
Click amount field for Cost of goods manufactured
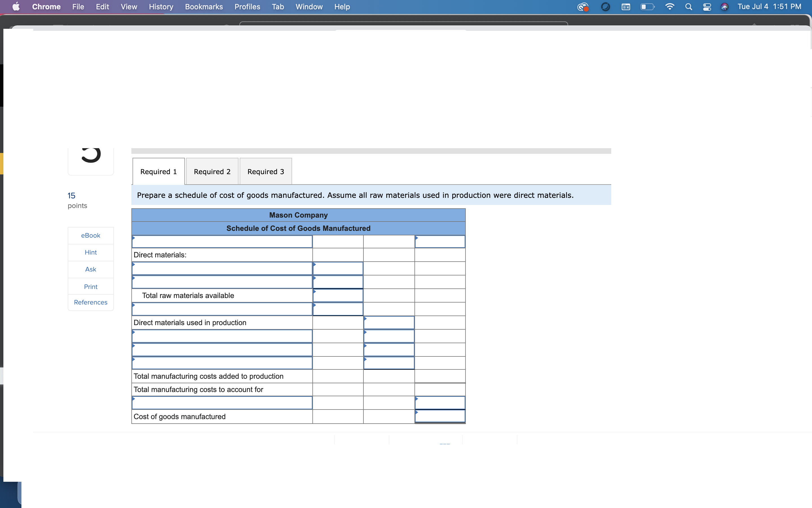tap(440, 417)
